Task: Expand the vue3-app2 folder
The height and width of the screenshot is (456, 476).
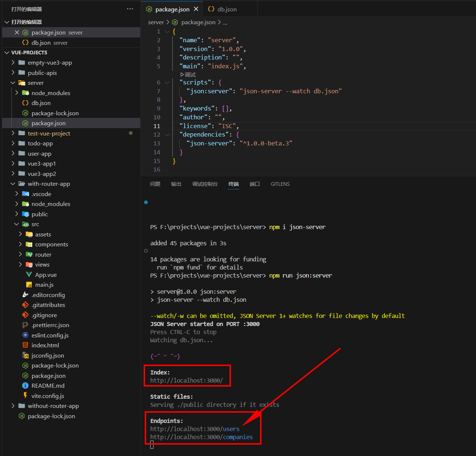Action: point(13,174)
